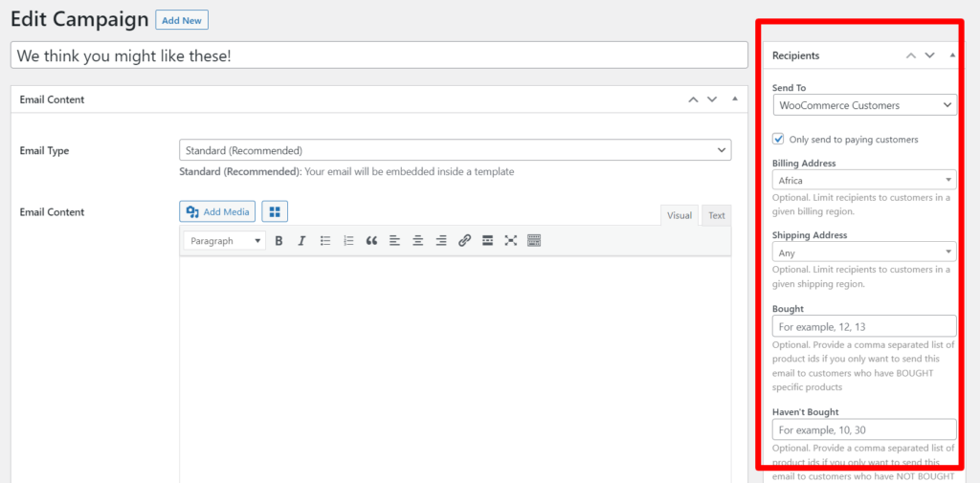Insert a blockquote

coord(371,241)
